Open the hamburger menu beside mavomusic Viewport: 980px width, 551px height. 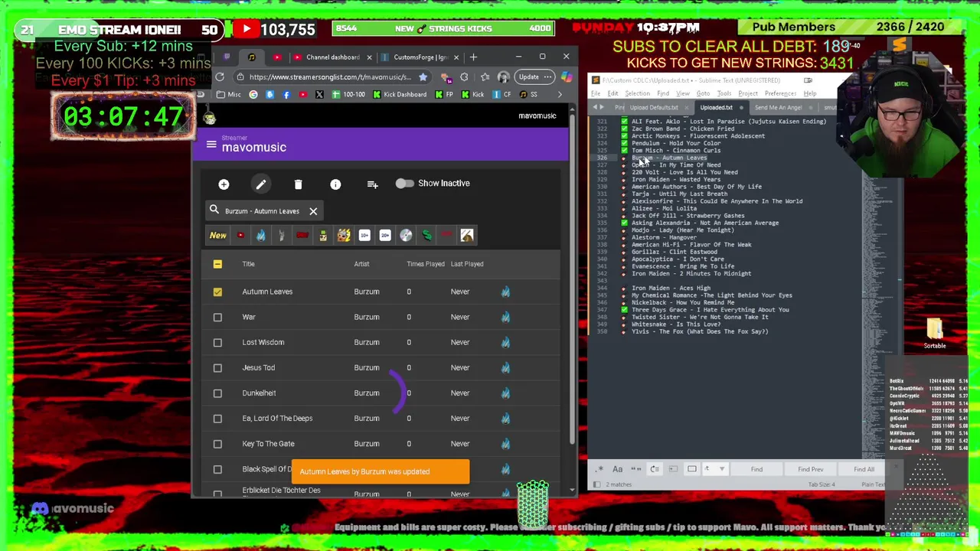211,144
